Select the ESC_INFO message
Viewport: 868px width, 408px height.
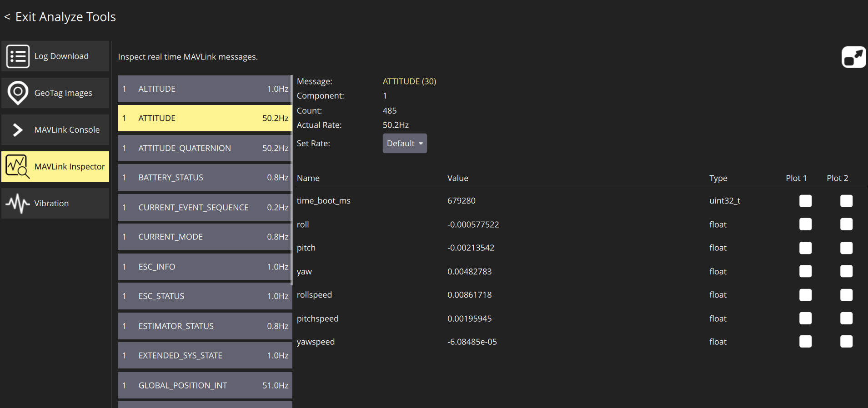coord(205,267)
